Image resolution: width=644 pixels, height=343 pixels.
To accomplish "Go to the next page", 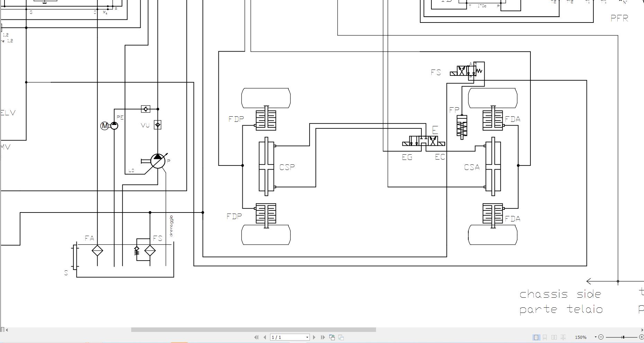I will [x=314, y=337].
